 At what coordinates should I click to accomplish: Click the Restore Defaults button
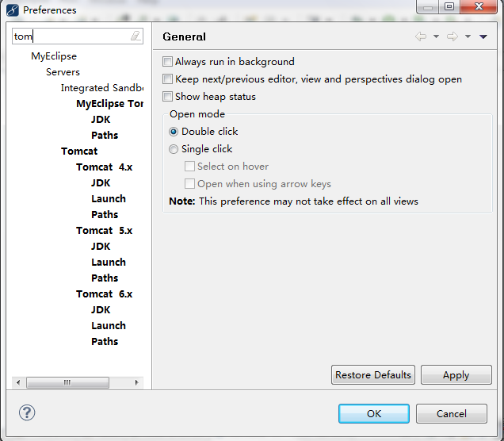373,374
